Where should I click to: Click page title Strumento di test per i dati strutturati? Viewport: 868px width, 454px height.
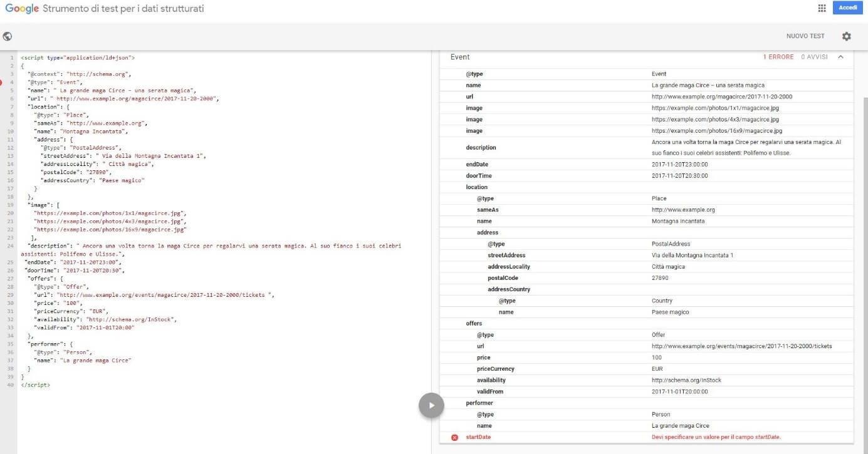(123, 9)
